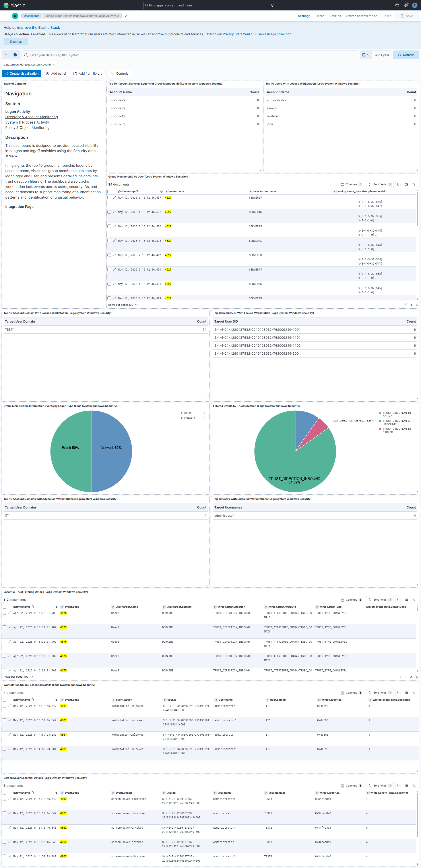Open the Integration Page link
Image resolution: width=421 pixels, height=868 pixels.
[x=19, y=207]
